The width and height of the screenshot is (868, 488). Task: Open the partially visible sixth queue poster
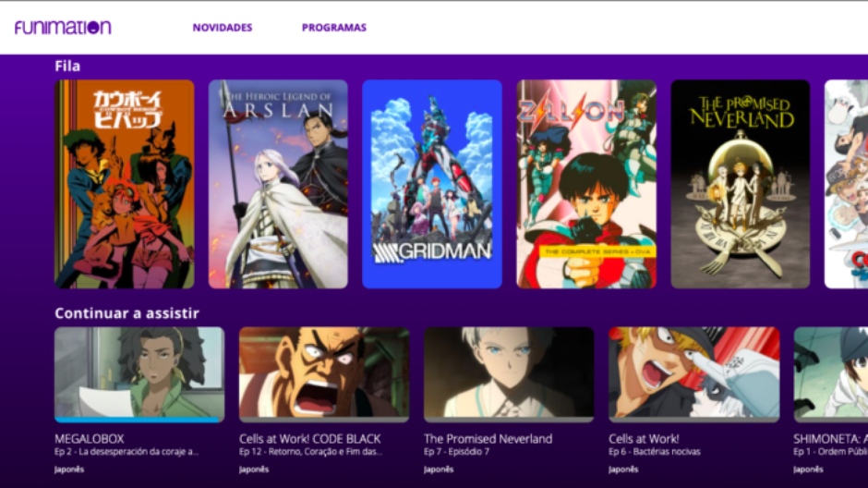coord(847,184)
